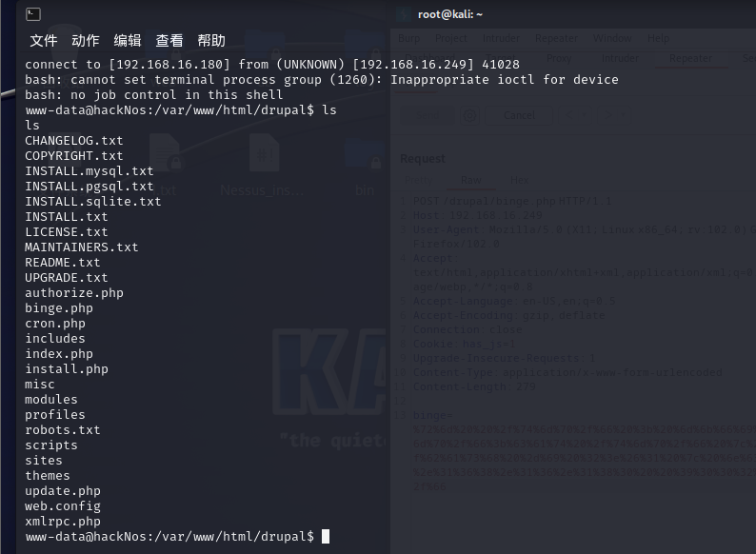Screen dimensions: 756x554
Task: Switch to the Dashboard tab in Burp Suite
Action: point(429,57)
